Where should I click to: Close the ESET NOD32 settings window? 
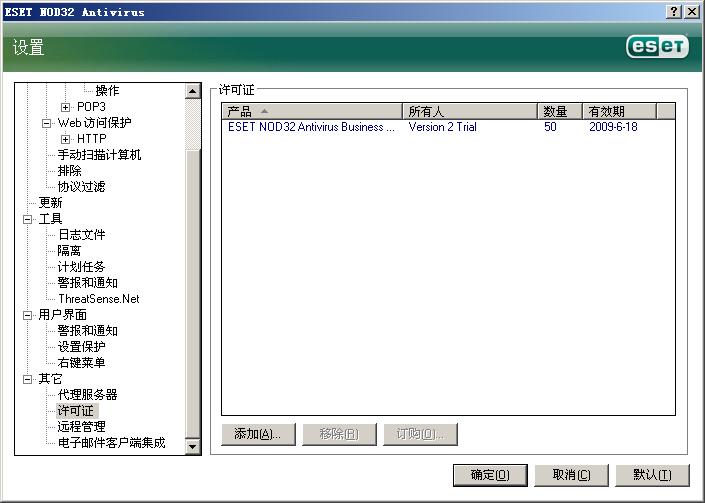pyautogui.click(x=692, y=12)
